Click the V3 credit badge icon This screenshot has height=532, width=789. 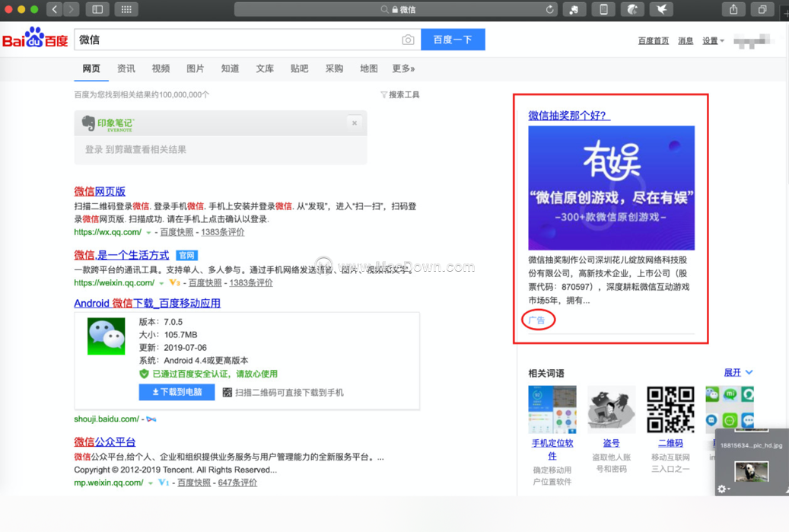[x=174, y=283]
